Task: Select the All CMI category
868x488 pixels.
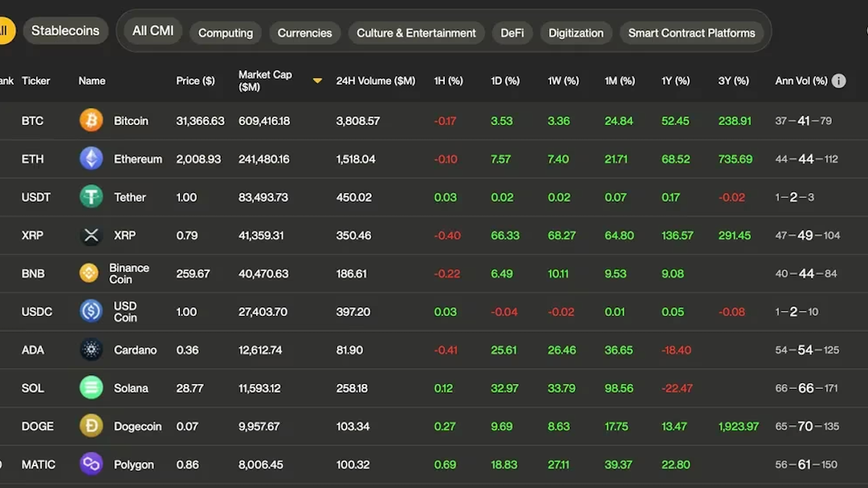Action: coord(153,31)
